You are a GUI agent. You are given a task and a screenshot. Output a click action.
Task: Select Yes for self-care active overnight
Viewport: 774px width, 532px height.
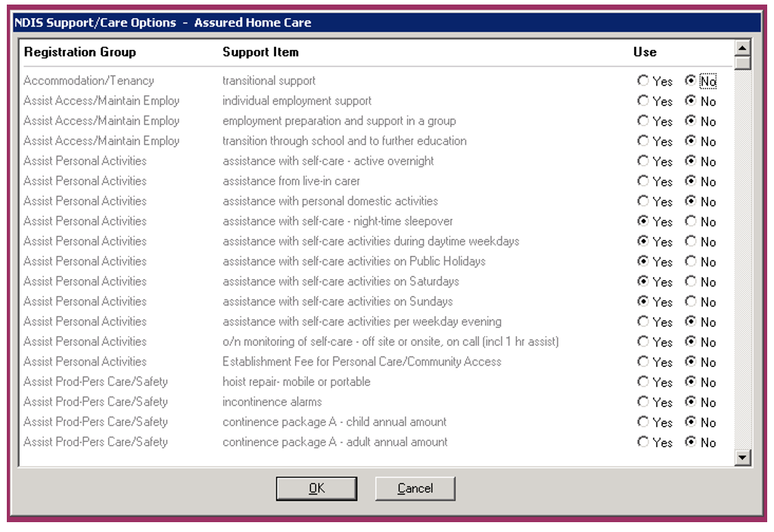[642, 161]
